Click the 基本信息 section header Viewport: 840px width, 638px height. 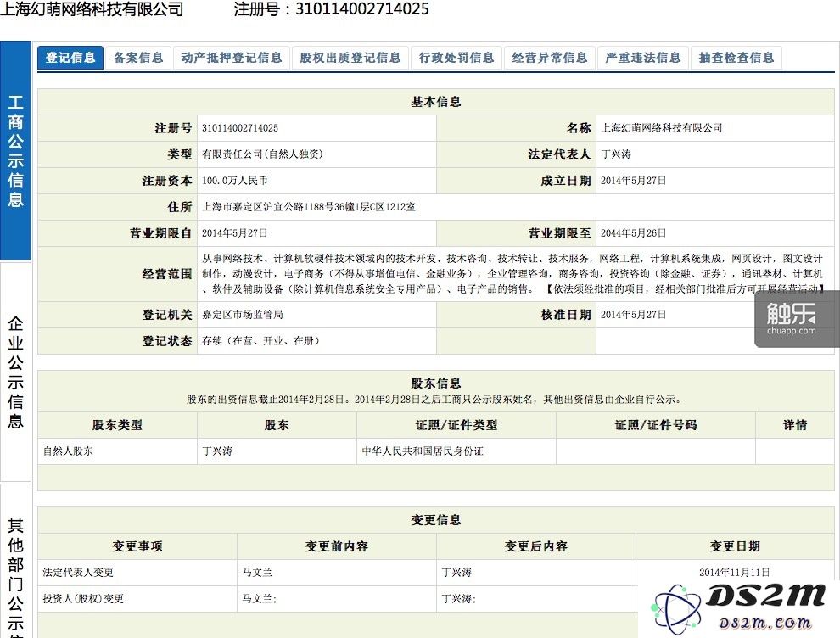[436, 102]
